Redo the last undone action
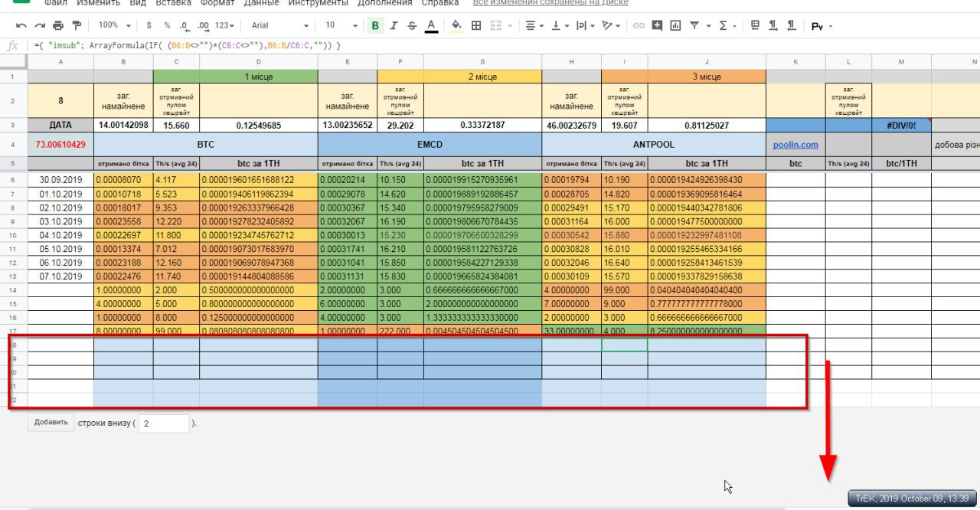 click(x=40, y=25)
